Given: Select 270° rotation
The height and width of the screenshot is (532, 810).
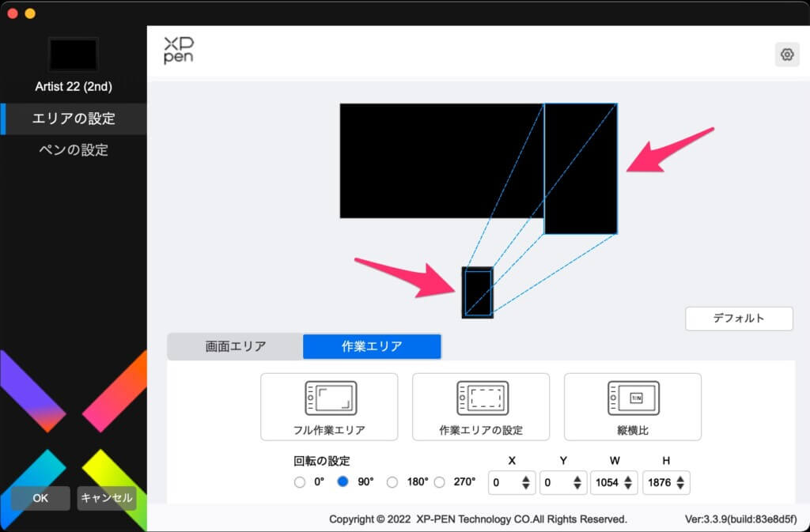Looking at the screenshot, I should pyautogui.click(x=440, y=482).
